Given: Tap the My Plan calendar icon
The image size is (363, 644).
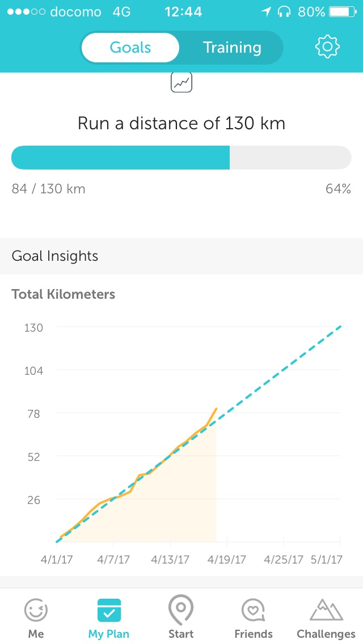Looking at the screenshot, I should (x=109, y=611).
